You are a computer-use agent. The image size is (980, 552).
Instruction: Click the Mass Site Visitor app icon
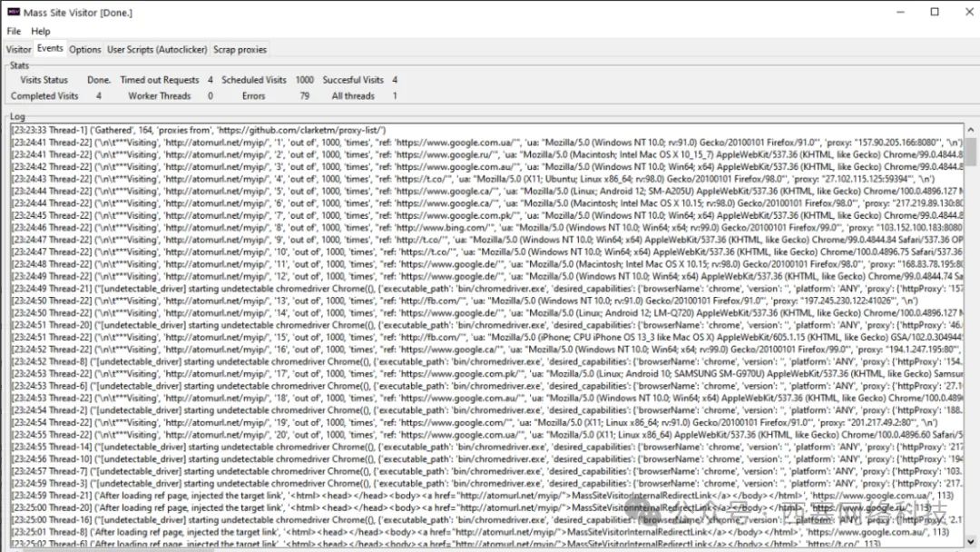pos(13,12)
